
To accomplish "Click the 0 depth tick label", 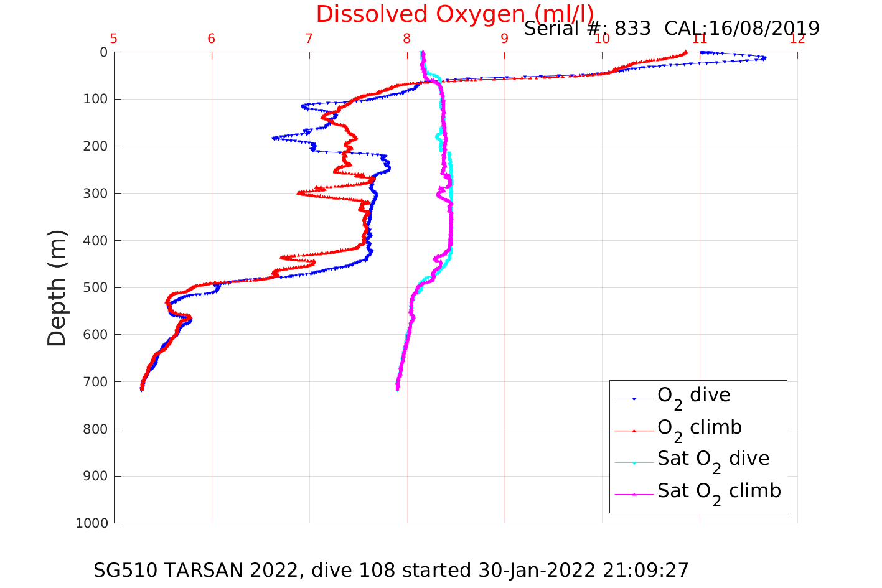I will (103, 52).
